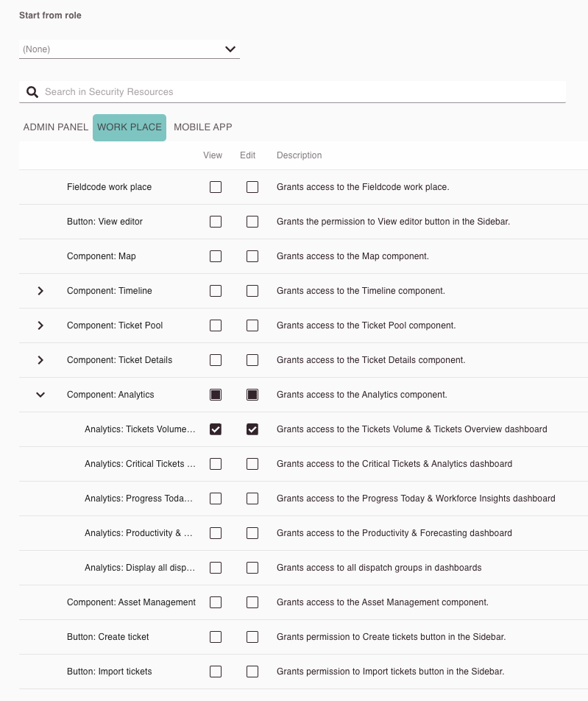The height and width of the screenshot is (701, 588).
Task: Check View for Button: Import tickets
Action: pyautogui.click(x=216, y=672)
